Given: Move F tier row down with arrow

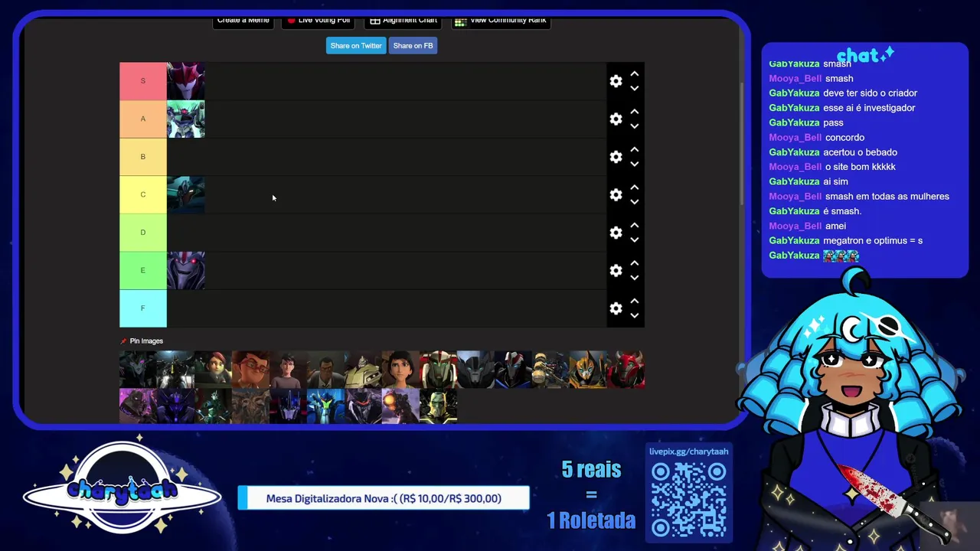Looking at the screenshot, I should click(x=635, y=315).
